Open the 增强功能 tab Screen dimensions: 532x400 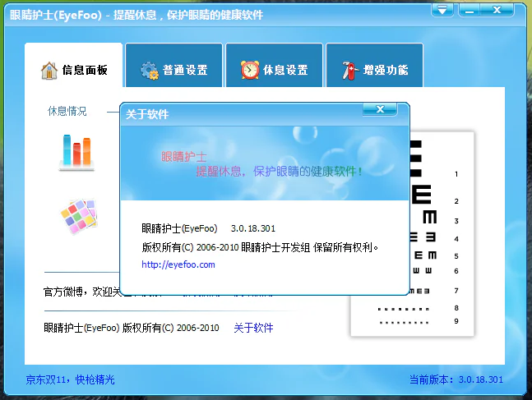[x=375, y=66]
